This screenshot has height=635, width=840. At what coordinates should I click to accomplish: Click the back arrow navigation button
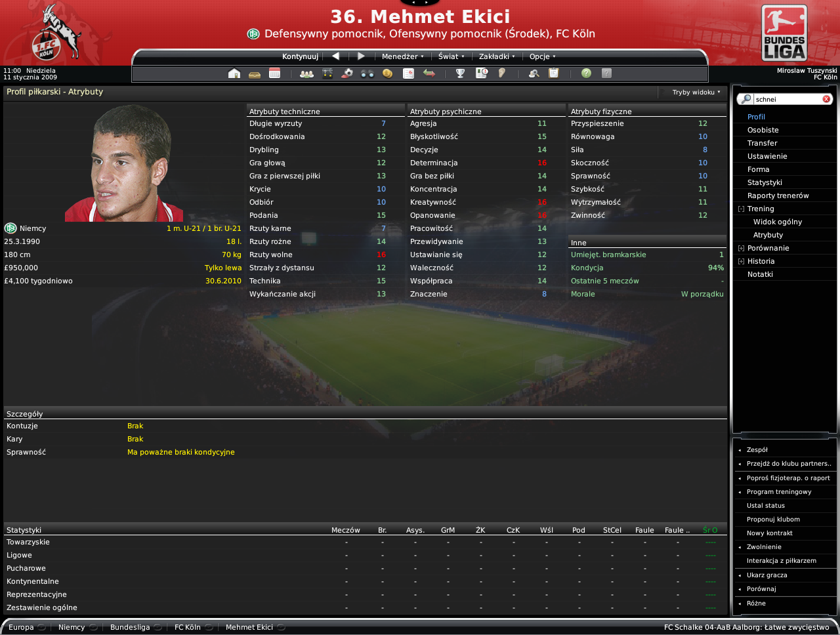click(336, 56)
